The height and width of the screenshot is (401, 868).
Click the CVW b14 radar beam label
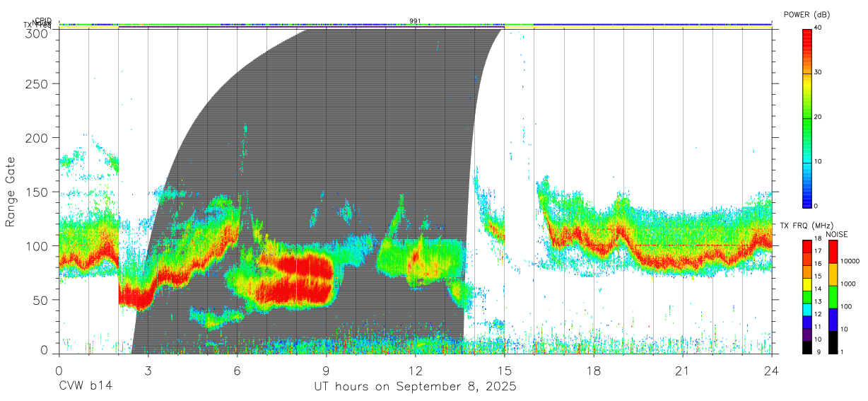86,387
